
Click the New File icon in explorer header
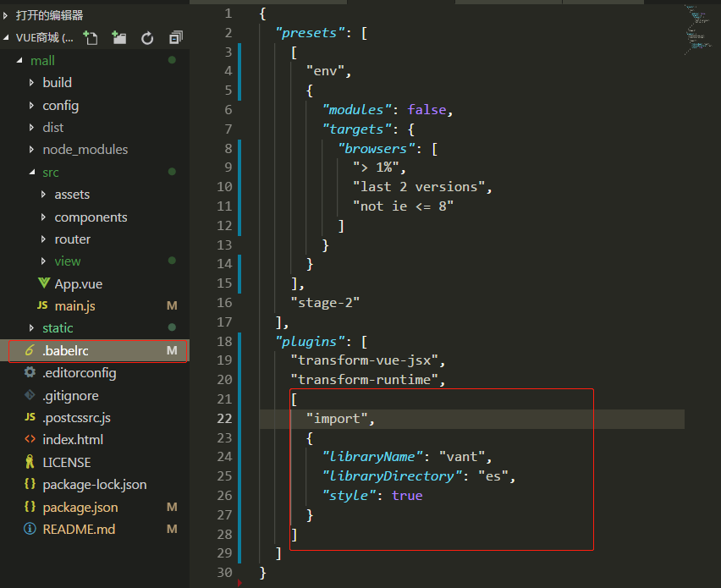tap(90, 38)
